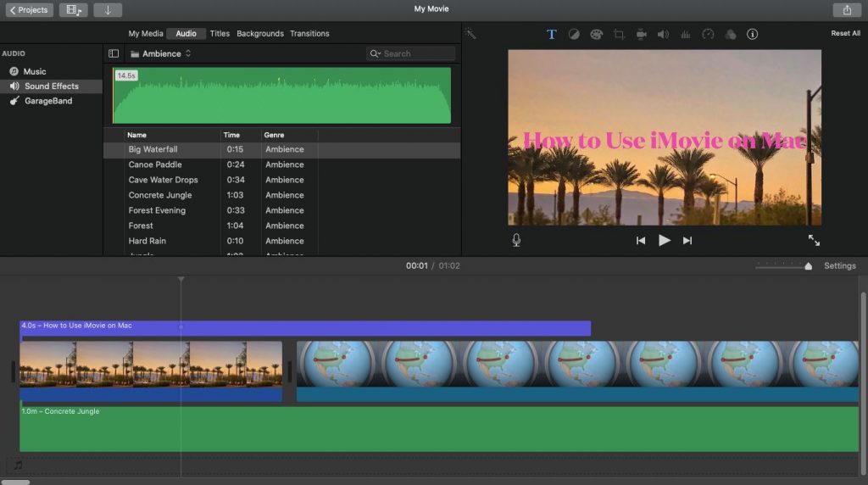Open the title settings T icon
Screen dimensions: 868x485
551,34
